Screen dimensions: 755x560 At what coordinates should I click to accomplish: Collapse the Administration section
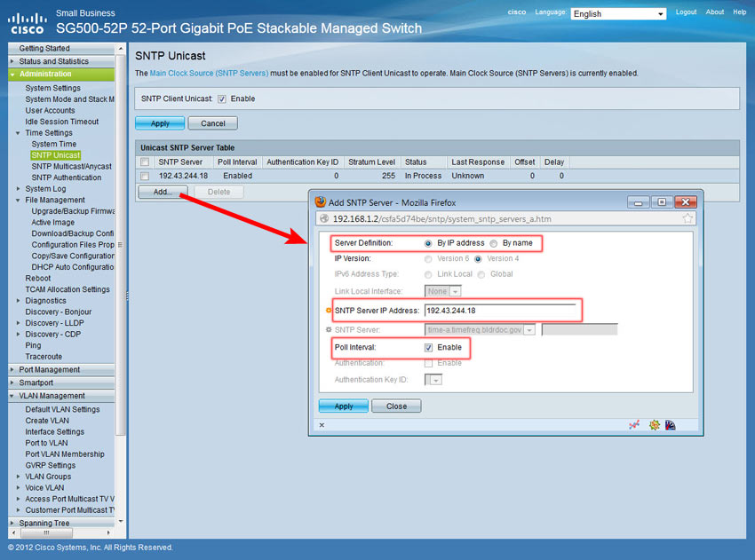[x=12, y=74]
